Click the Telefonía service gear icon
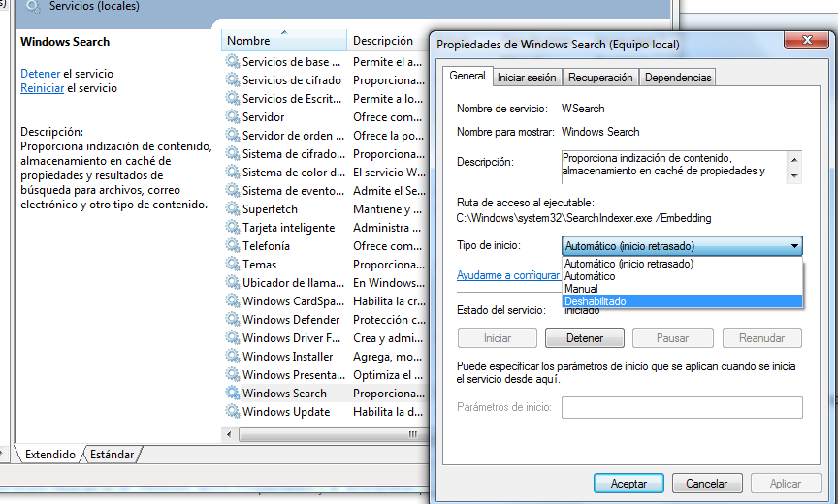838x504 pixels. 232,246
